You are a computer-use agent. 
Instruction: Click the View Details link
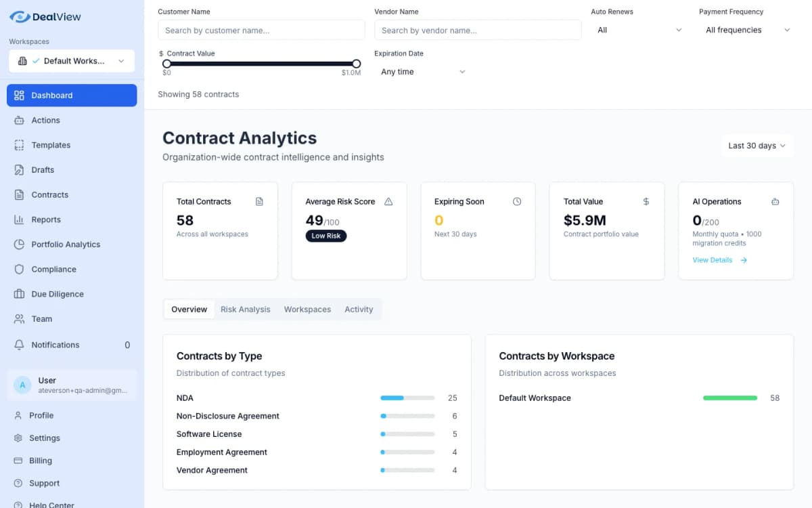tap(712, 259)
